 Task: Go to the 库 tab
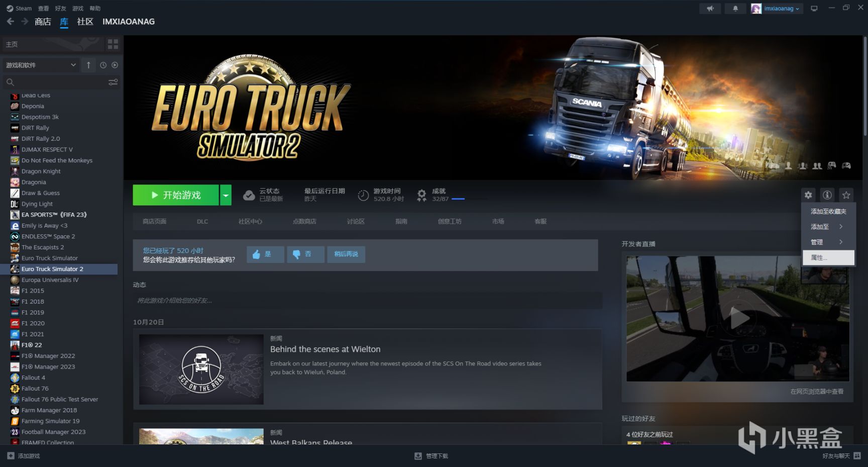64,22
